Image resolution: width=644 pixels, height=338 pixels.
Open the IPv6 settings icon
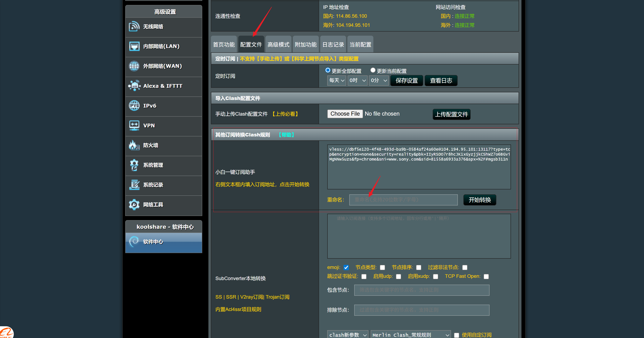pos(134,106)
